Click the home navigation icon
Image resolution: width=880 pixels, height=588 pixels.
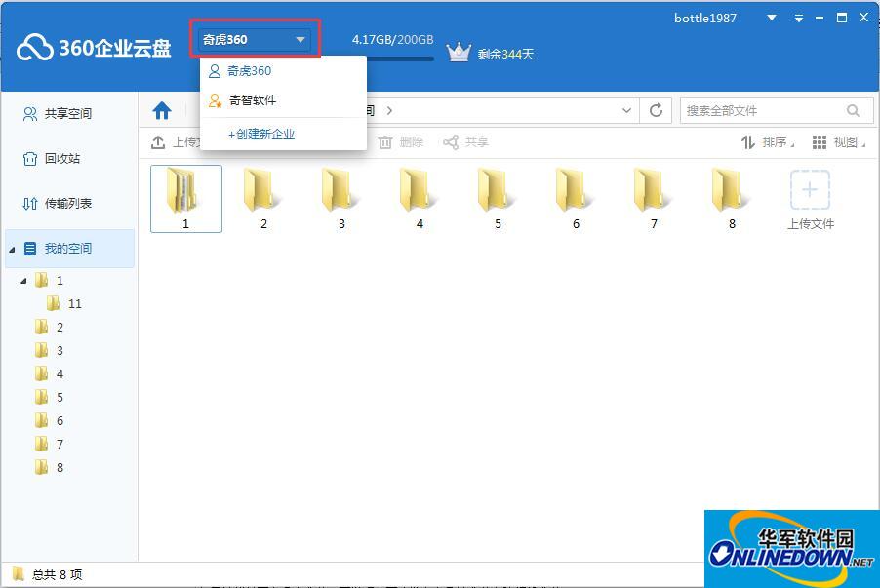162,110
